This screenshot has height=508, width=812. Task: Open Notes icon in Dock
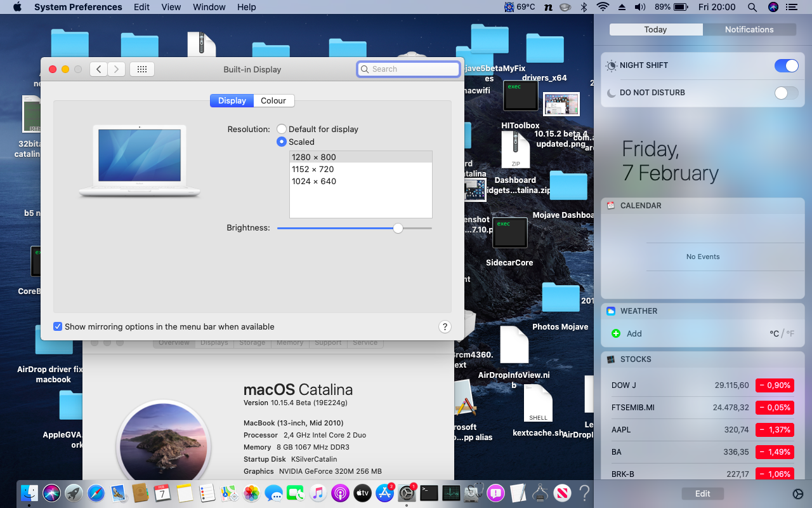[x=185, y=492]
